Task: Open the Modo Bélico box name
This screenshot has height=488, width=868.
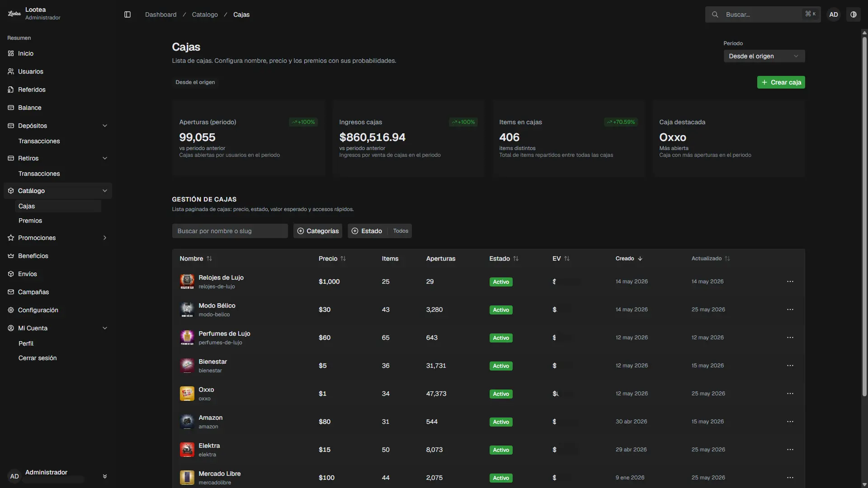Action: pyautogui.click(x=217, y=305)
